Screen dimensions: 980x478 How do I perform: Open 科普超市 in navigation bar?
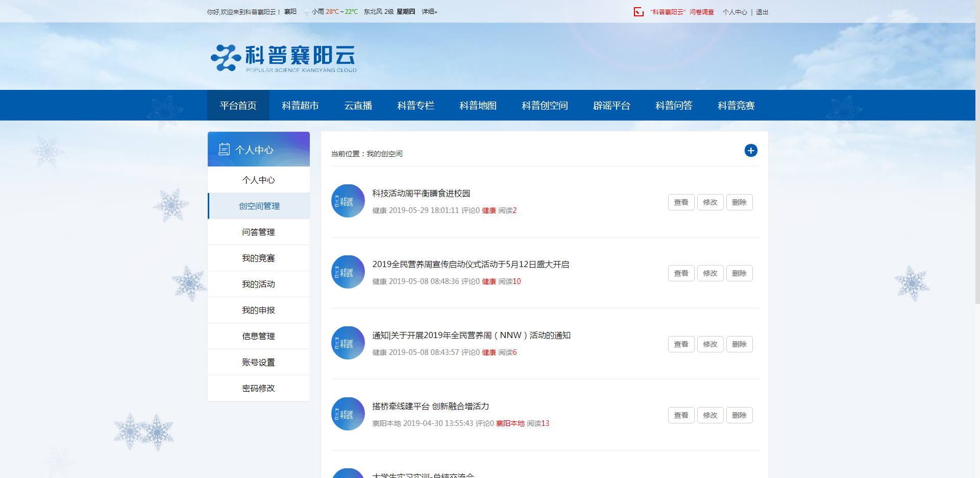(x=300, y=106)
